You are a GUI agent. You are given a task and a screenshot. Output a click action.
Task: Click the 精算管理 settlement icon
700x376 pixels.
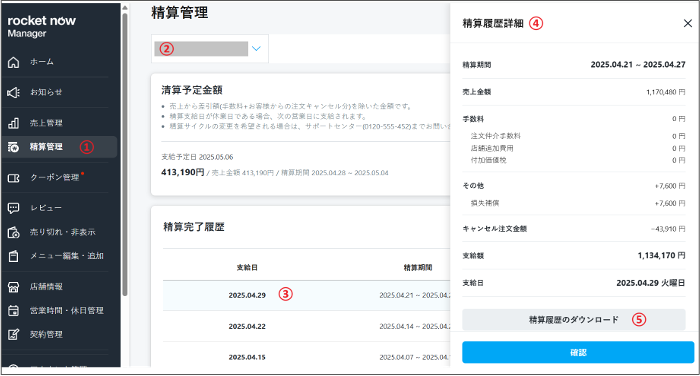pos(13,147)
